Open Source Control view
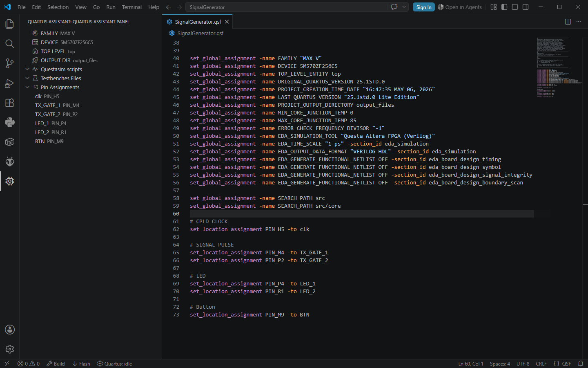This screenshot has height=368, width=588. coord(10,63)
